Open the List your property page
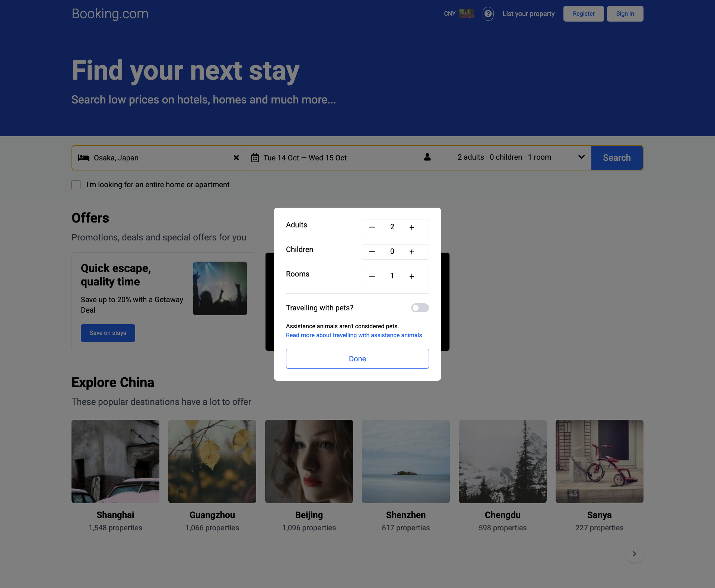The height and width of the screenshot is (588, 715). click(x=528, y=14)
